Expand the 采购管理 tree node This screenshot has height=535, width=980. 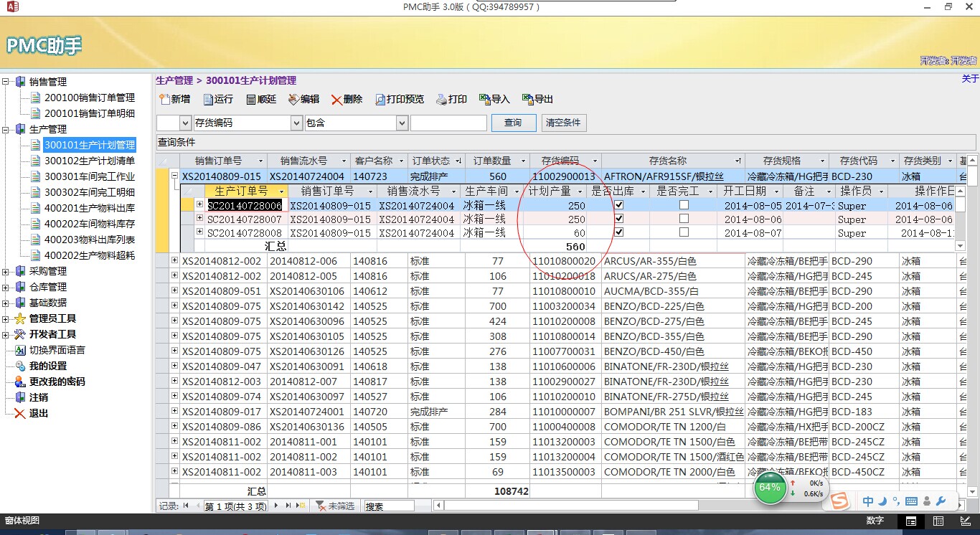[6, 271]
